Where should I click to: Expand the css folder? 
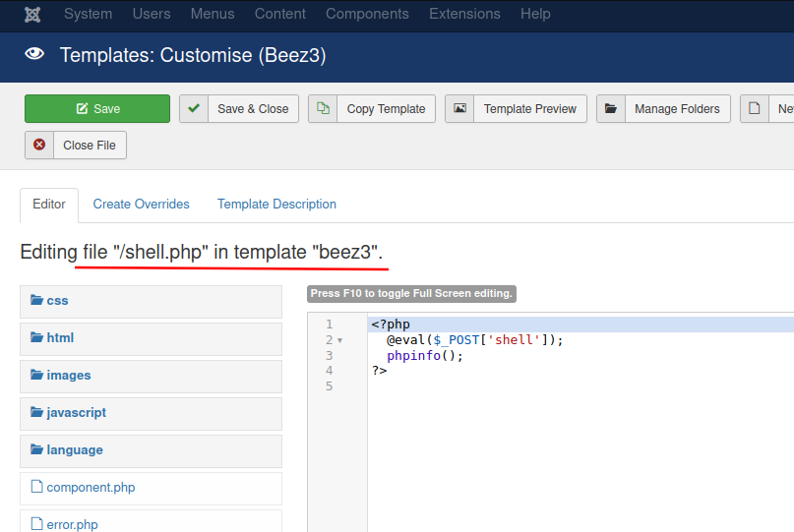[x=151, y=302]
